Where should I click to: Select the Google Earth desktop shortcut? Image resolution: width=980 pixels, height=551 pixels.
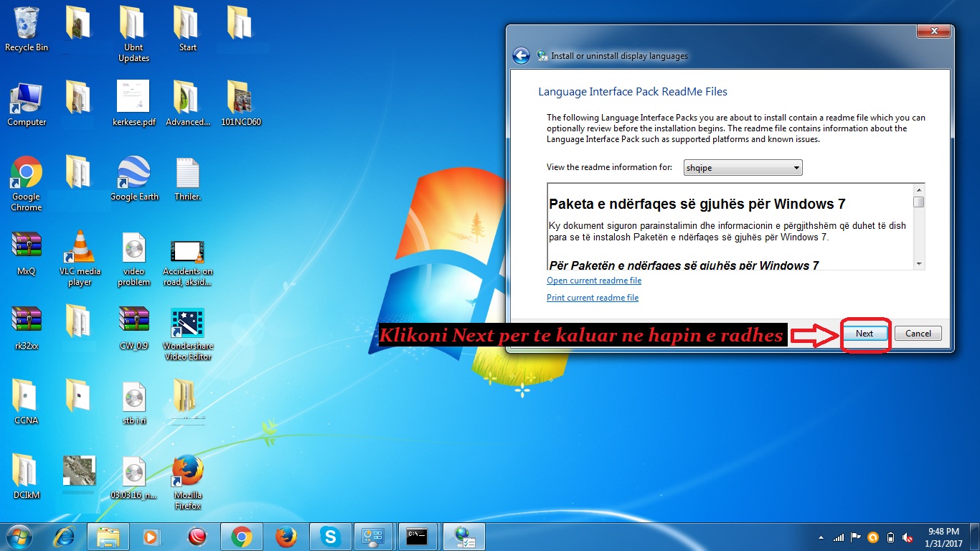pyautogui.click(x=133, y=179)
